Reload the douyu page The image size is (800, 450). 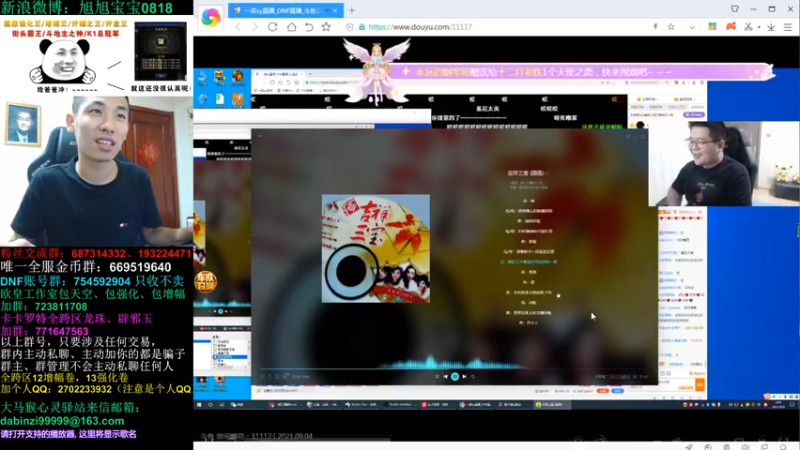pyautogui.click(x=272, y=27)
